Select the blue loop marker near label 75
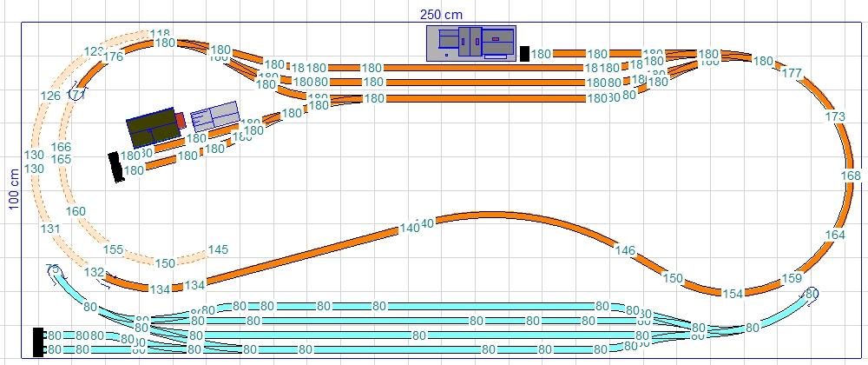The image size is (868, 365). point(52,271)
